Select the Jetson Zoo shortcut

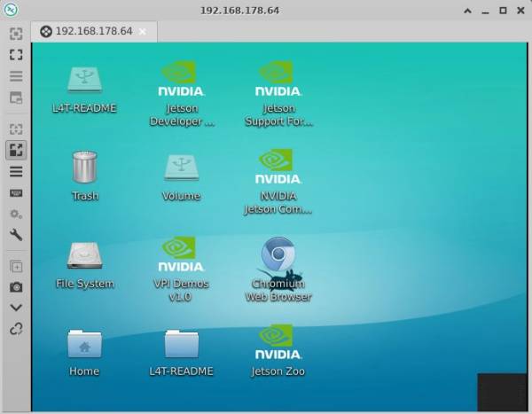click(x=278, y=350)
